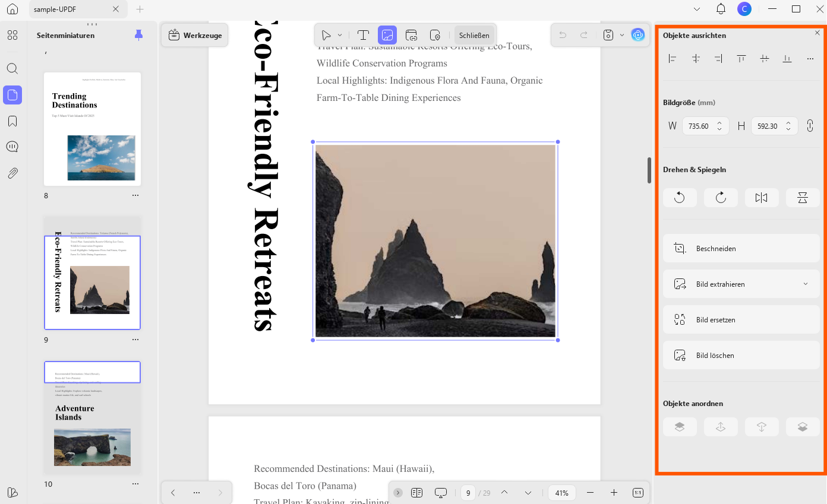This screenshot has height=504, width=827.
Task: Flip image vertically
Action: coord(803,198)
